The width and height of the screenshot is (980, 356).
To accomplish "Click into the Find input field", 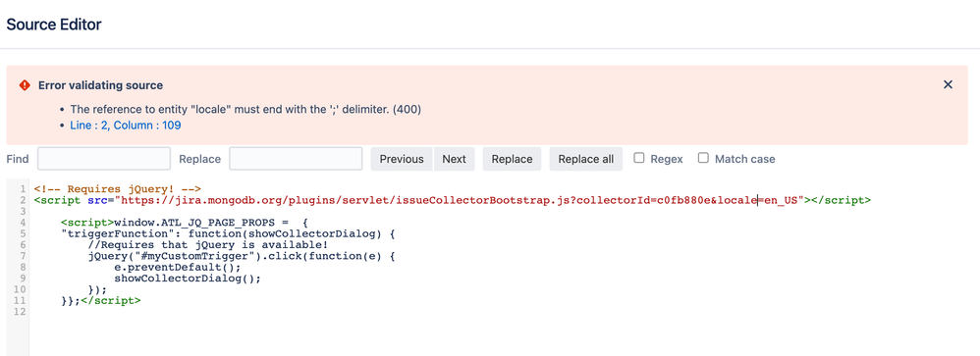I will click(104, 159).
